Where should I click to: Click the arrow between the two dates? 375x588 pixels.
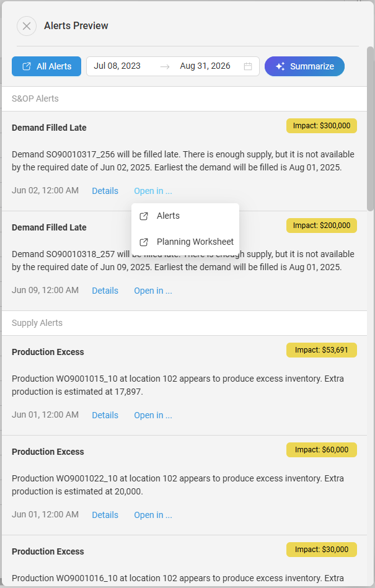click(164, 66)
